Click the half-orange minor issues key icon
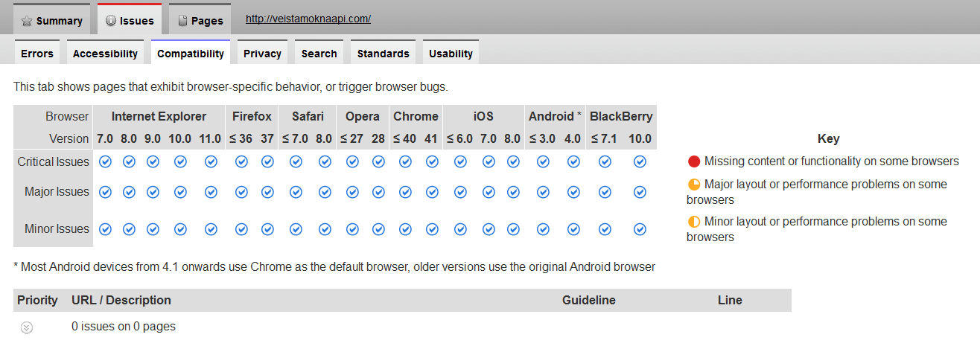This screenshot has width=980, height=349. tap(694, 221)
